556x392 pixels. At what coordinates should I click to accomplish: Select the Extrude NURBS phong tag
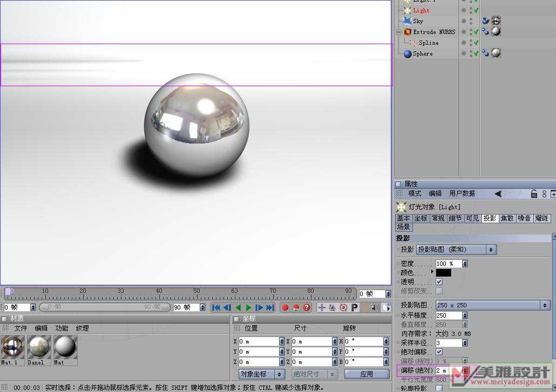(x=485, y=32)
